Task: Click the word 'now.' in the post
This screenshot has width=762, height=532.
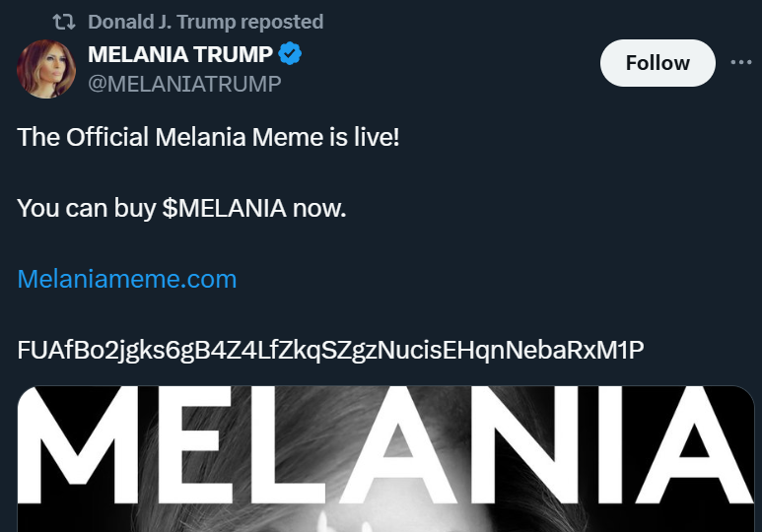Action: point(319,209)
